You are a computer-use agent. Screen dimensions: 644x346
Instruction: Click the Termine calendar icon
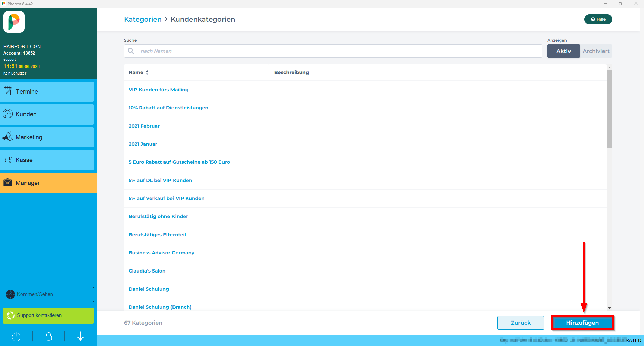click(x=8, y=91)
